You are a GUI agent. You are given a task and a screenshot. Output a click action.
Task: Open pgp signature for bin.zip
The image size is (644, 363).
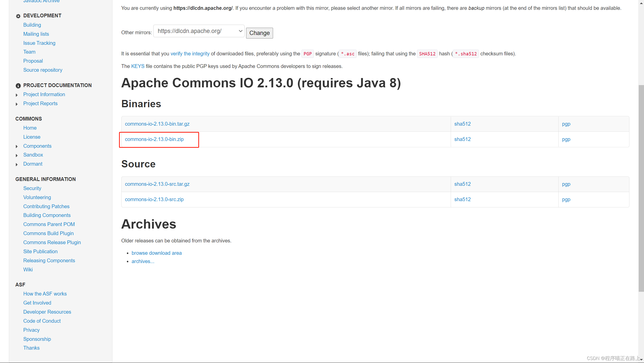pyautogui.click(x=566, y=139)
